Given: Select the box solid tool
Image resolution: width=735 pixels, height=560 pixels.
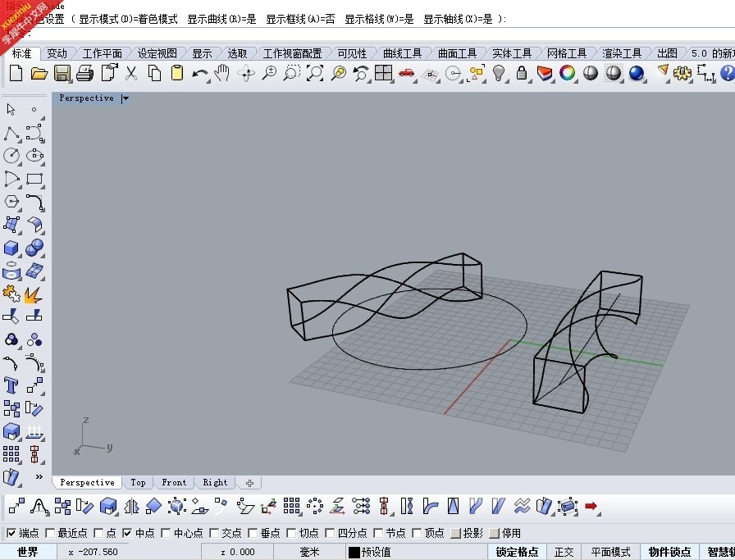Looking at the screenshot, I should pyautogui.click(x=11, y=248).
